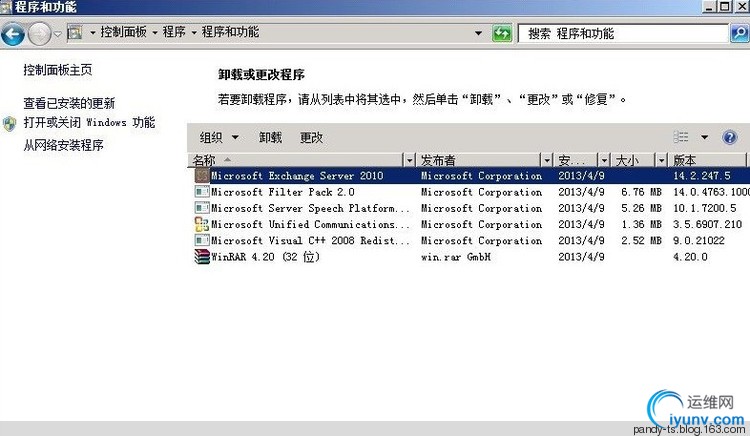
Task: Select 控制面板 breadcrumb in address bar
Action: pos(123,32)
